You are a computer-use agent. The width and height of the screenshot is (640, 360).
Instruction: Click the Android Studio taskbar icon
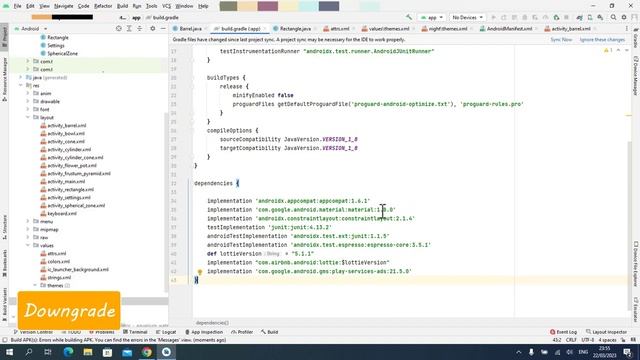click(x=167, y=352)
